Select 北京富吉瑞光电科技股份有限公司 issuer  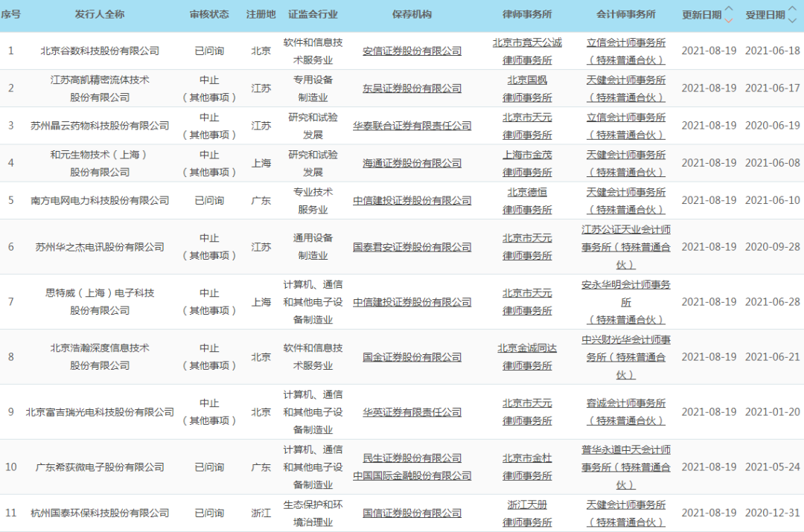(x=100, y=412)
